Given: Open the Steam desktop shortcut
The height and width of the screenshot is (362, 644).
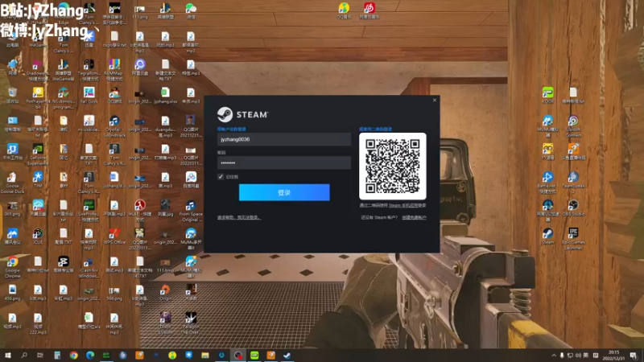Looking at the screenshot, I should tap(547, 236).
